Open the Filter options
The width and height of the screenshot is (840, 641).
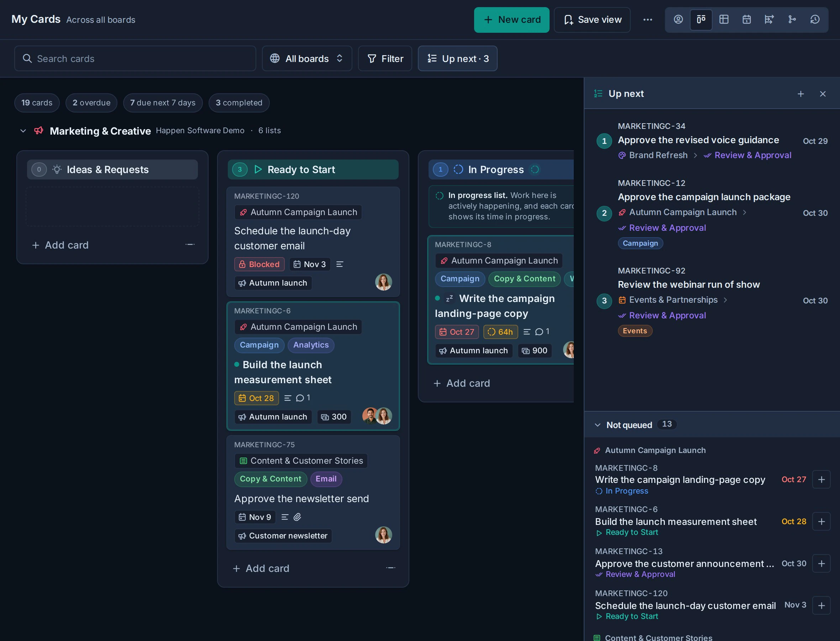385,58
